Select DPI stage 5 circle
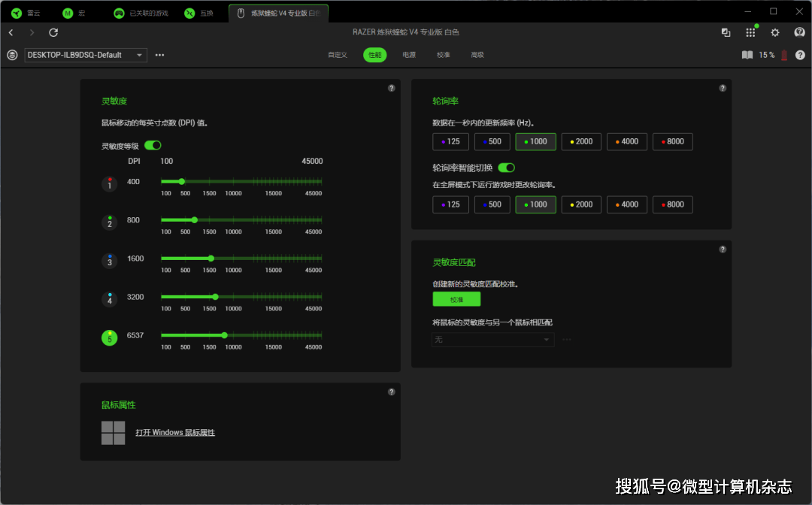This screenshot has height=505, width=812. click(x=110, y=338)
